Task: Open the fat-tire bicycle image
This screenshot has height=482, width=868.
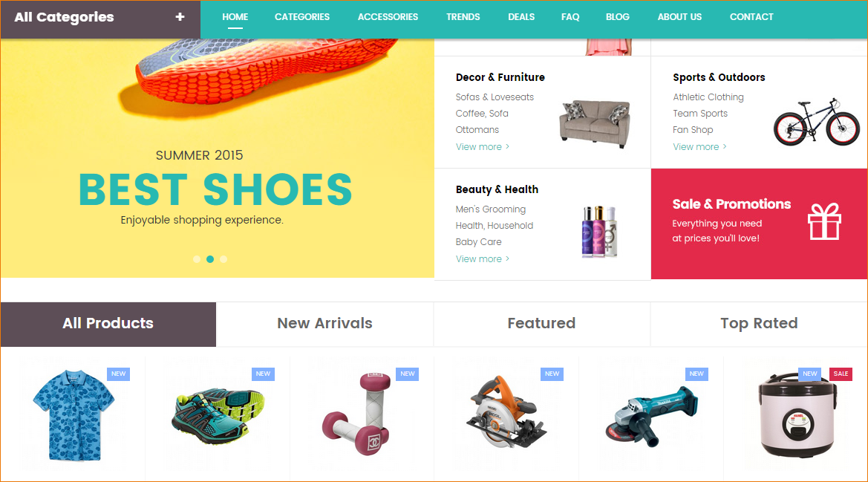Action: 817,122
